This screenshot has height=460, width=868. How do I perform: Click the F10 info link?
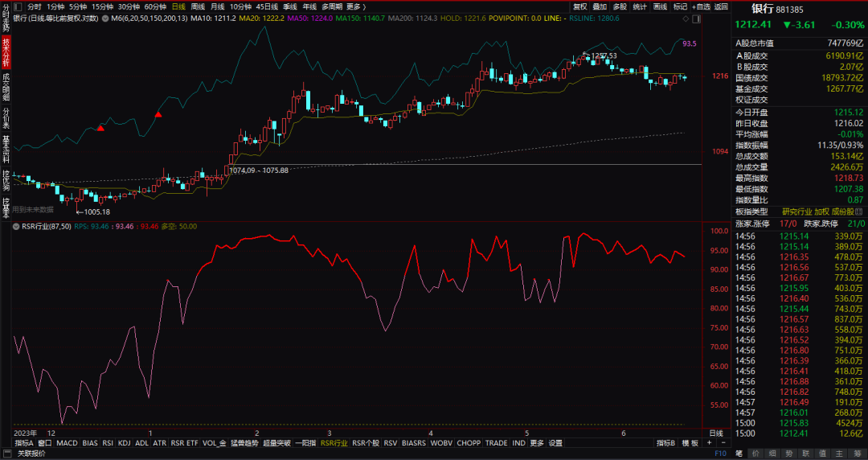click(x=720, y=454)
